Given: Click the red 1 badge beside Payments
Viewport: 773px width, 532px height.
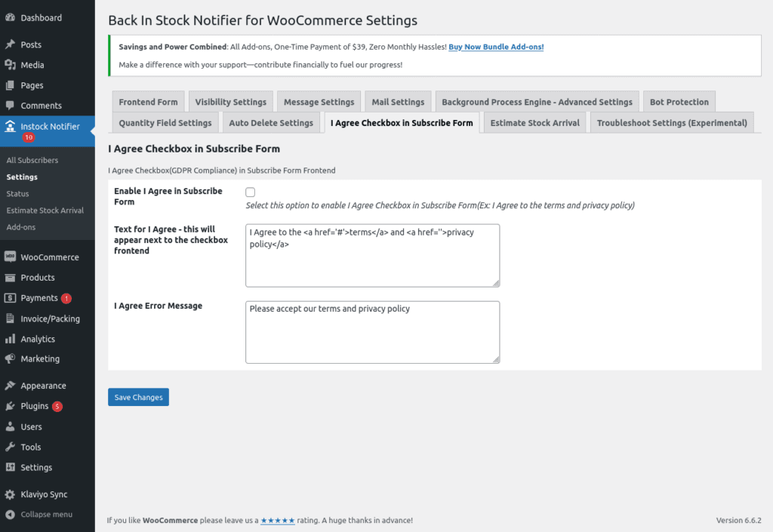Looking at the screenshot, I should pos(66,299).
